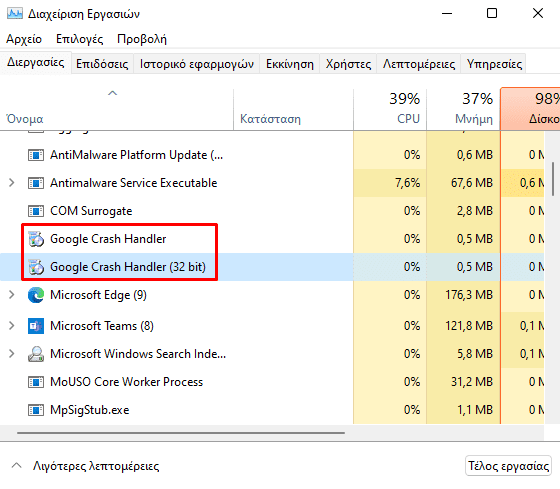Click the Microsoft Windows Search Indexer icon

click(36, 354)
